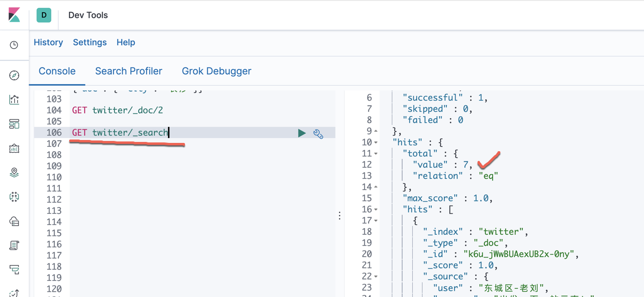Open the Canvas app icon
644x297 pixels.
point(14,148)
